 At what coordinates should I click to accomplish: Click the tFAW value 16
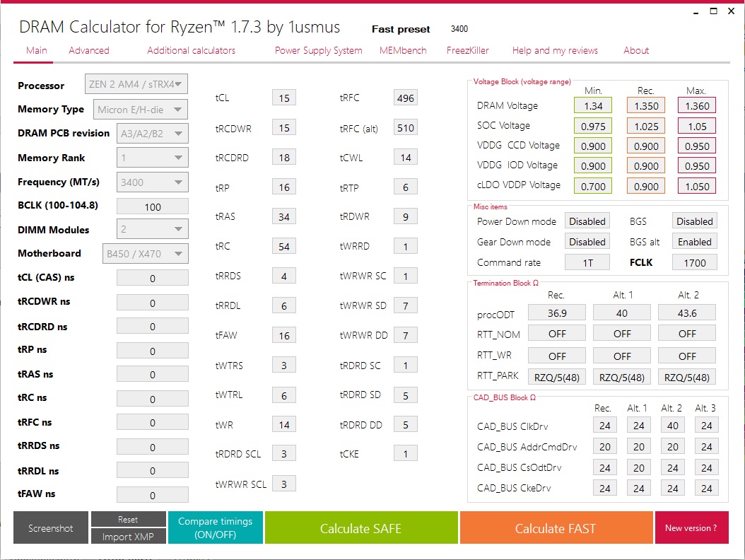point(284,336)
